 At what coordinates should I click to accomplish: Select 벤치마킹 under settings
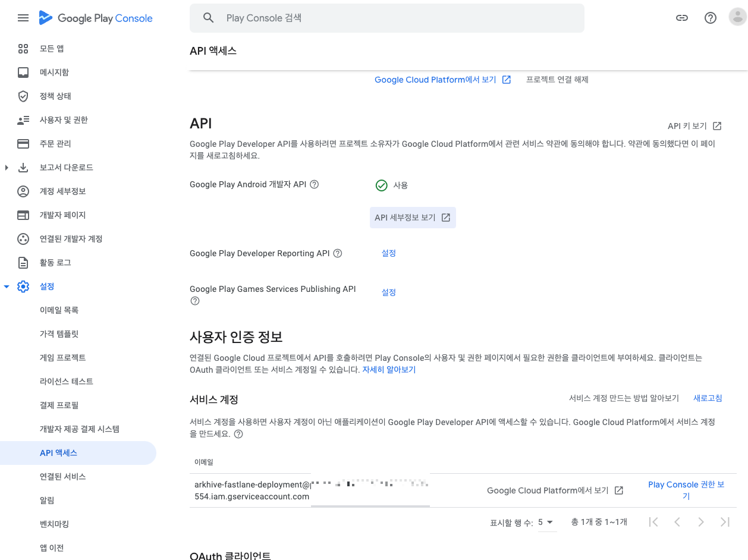(54, 524)
